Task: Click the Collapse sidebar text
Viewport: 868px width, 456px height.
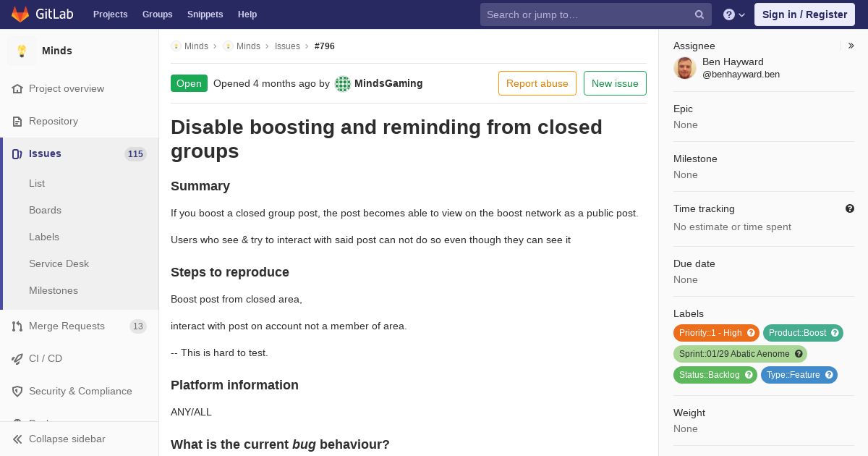Action: [67, 439]
